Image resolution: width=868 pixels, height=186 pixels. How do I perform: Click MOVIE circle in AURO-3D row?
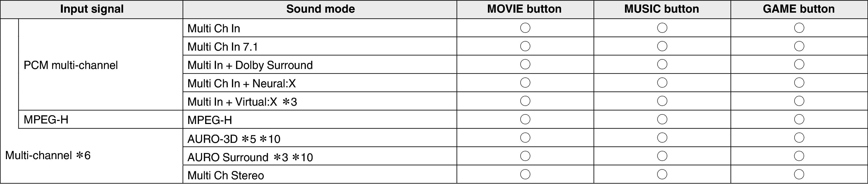(x=525, y=137)
